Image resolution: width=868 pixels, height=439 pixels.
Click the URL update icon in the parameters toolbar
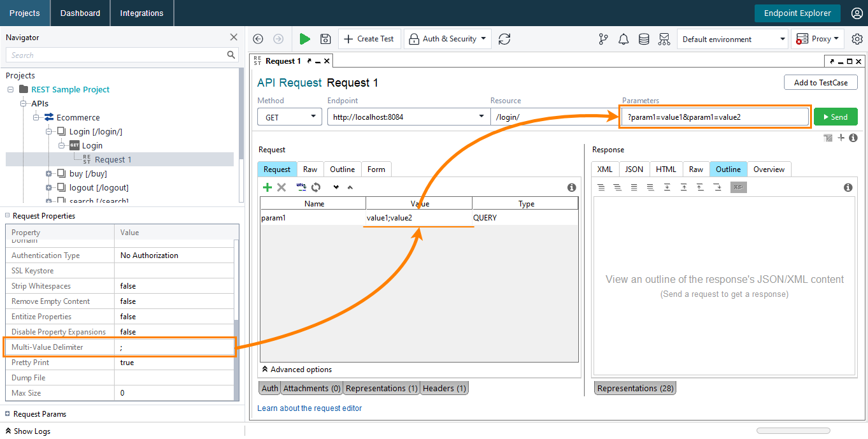click(301, 187)
